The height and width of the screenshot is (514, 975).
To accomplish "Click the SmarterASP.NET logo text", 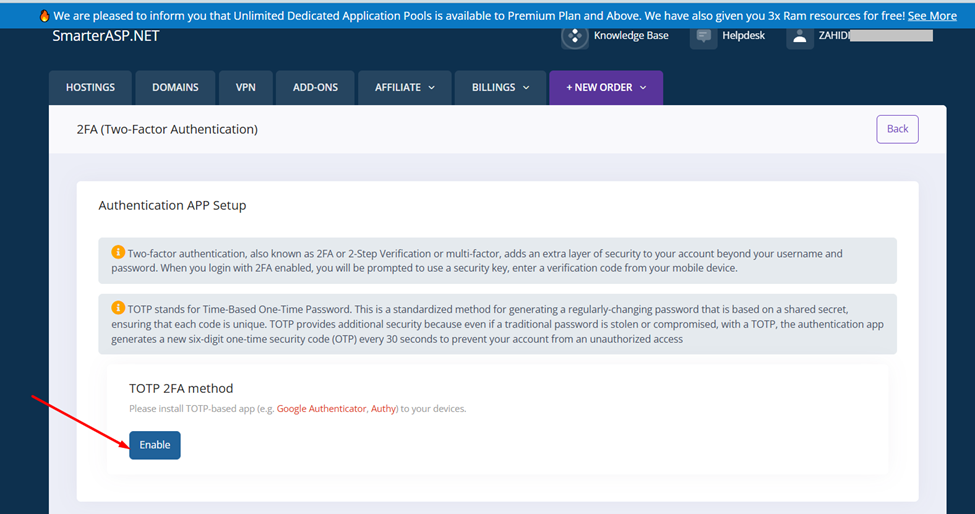I will click(105, 36).
